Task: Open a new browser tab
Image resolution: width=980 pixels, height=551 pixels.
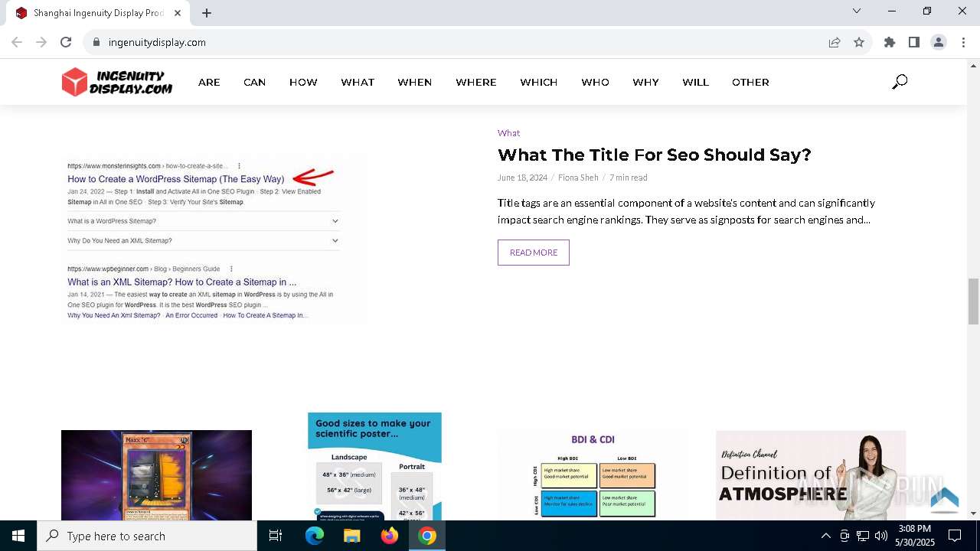Action: (207, 13)
